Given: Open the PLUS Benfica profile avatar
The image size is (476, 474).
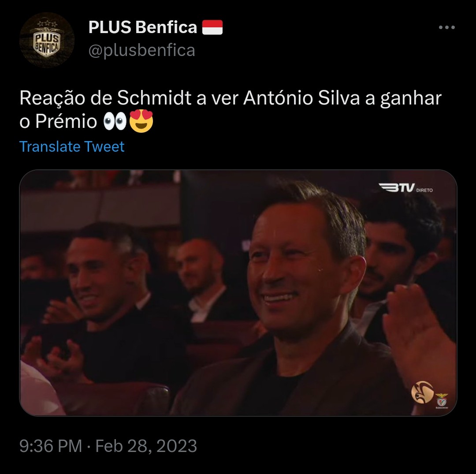Looking at the screenshot, I should point(47,40).
